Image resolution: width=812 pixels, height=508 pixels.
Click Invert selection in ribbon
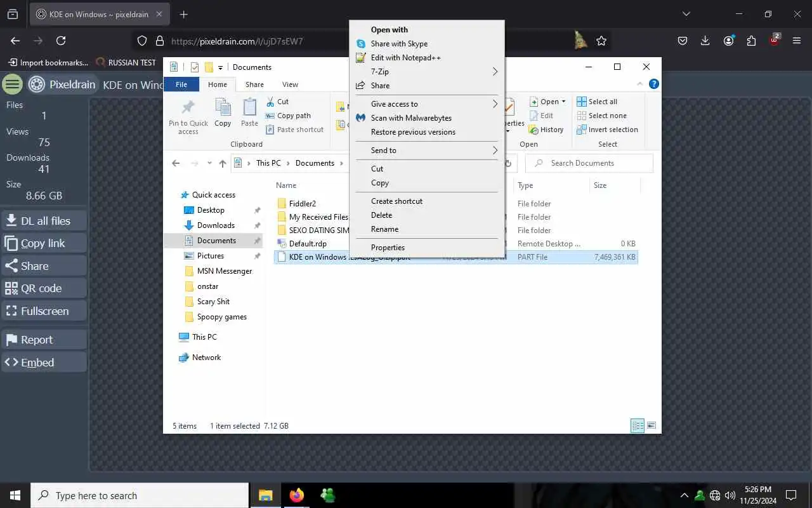coord(607,130)
